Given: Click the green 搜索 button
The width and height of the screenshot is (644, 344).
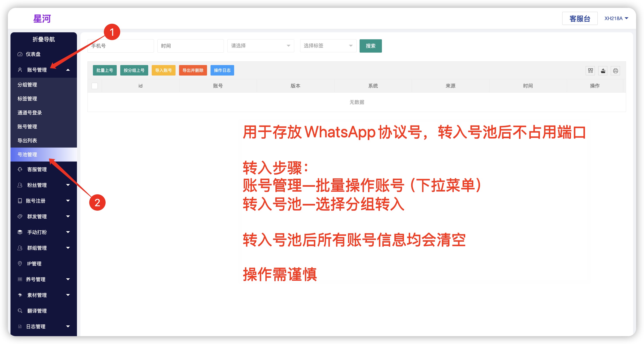Looking at the screenshot, I should [370, 46].
